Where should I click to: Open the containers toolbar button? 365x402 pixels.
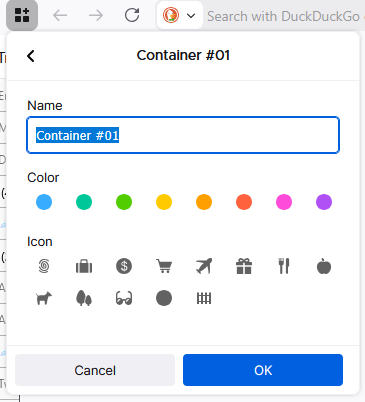[x=22, y=15]
